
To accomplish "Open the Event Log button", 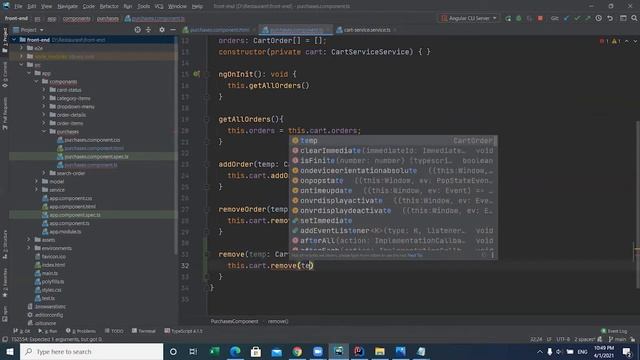I will 614,331.
